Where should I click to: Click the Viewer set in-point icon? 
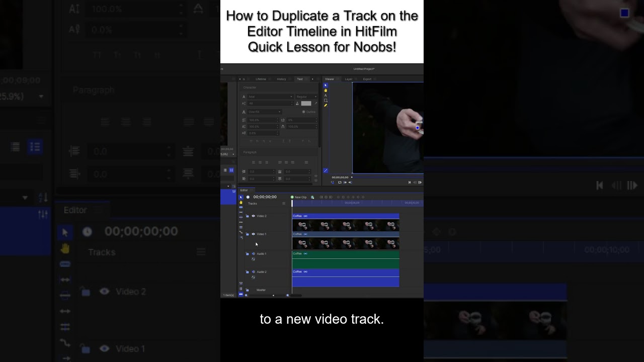pyautogui.click(x=345, y=183)
